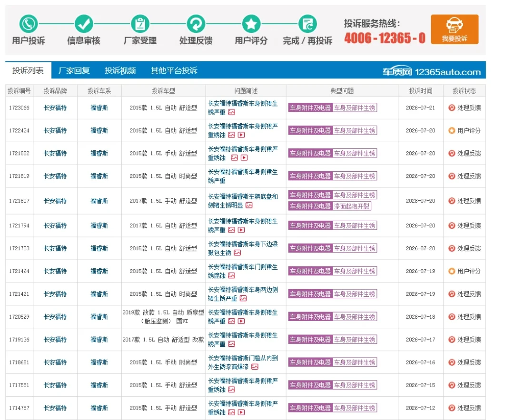
Task: Play video icon in complaint 1720529 row
Action: [x=241, y=321]
